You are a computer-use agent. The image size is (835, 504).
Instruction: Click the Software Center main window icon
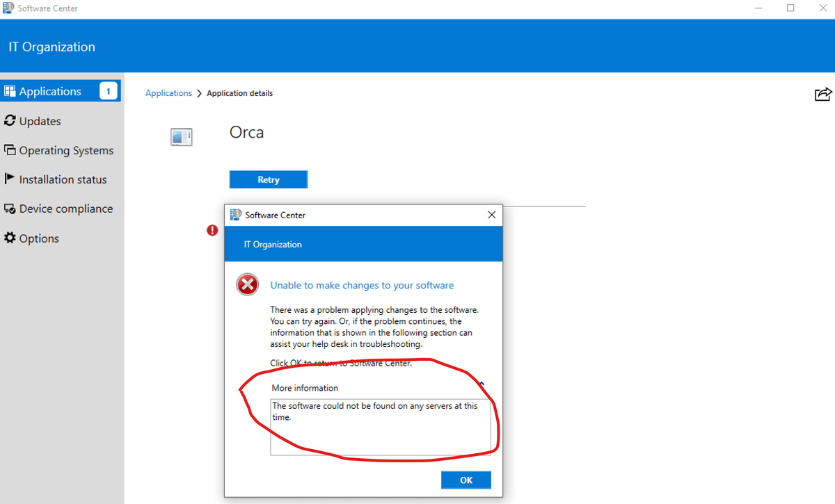click(8, 8)
